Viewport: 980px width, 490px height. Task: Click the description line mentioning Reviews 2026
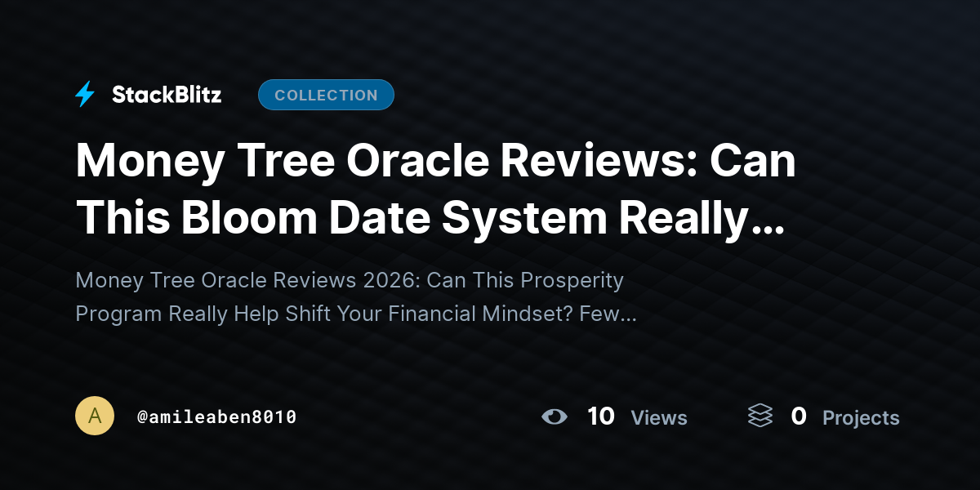pyautogui.click(x=350, y=280)
